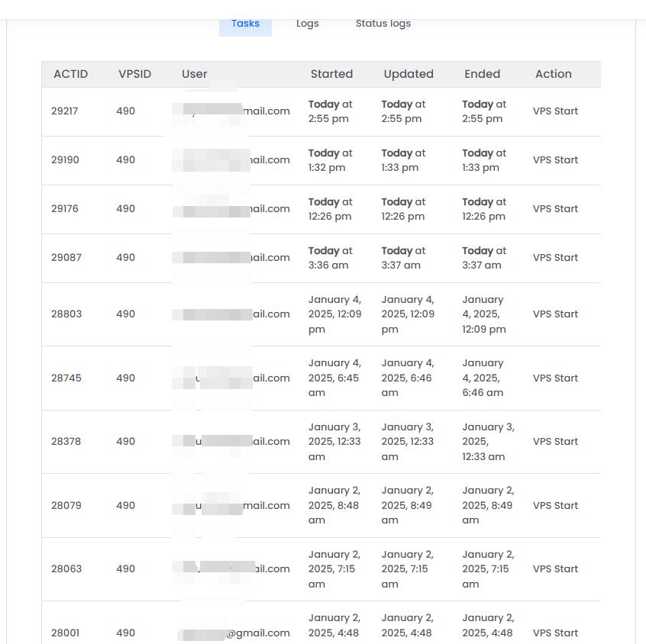The image size is (646, 644).
Task: Click the Updated date for task 28745
Action: tap(408, 378)
